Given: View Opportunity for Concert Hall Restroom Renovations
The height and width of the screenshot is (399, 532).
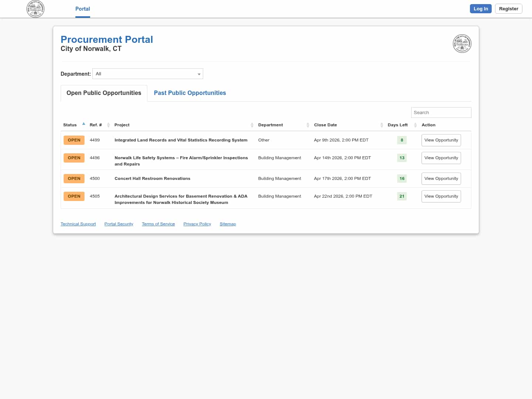Looking at the screenshot, I should (441, 179).
